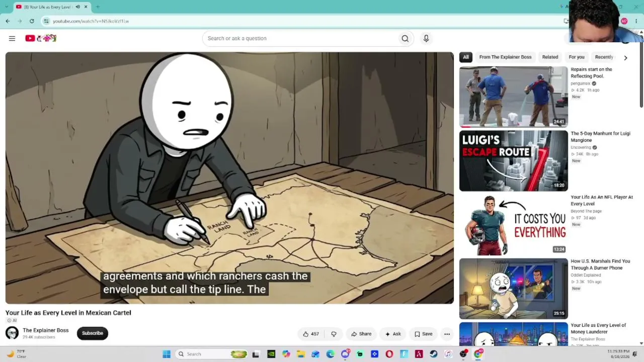Select the Recently uploaded chip

coord(604,57)
